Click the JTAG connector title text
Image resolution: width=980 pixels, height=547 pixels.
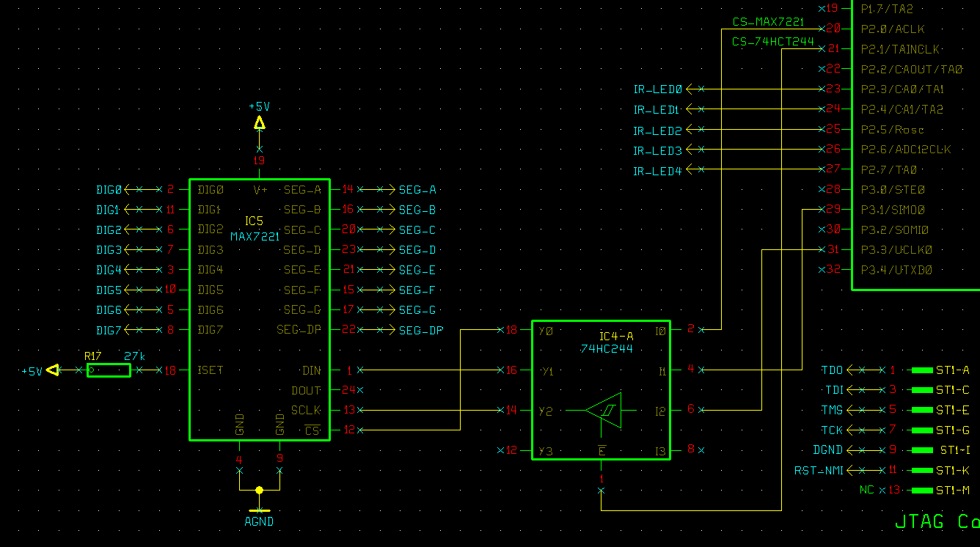point(937,521)
